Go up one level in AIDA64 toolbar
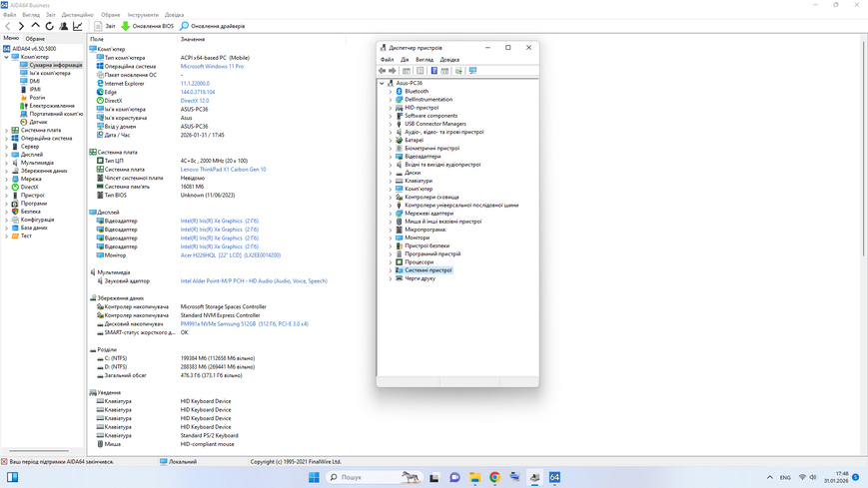This screenshot has height=488, width=868. pyautogui.click(x=35, y=26)
